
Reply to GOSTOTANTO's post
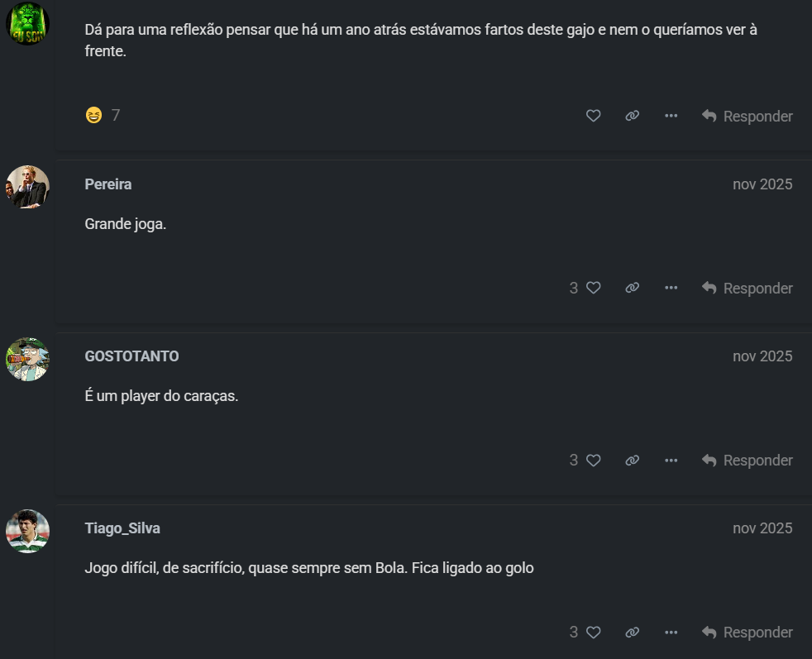coord(747,460)
